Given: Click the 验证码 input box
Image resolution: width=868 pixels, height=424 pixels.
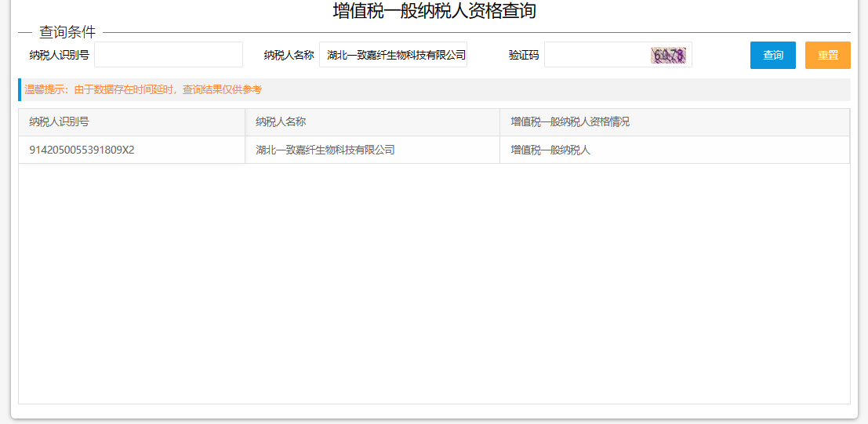Looking at the screenshot, I should click(x=596, y=55).
